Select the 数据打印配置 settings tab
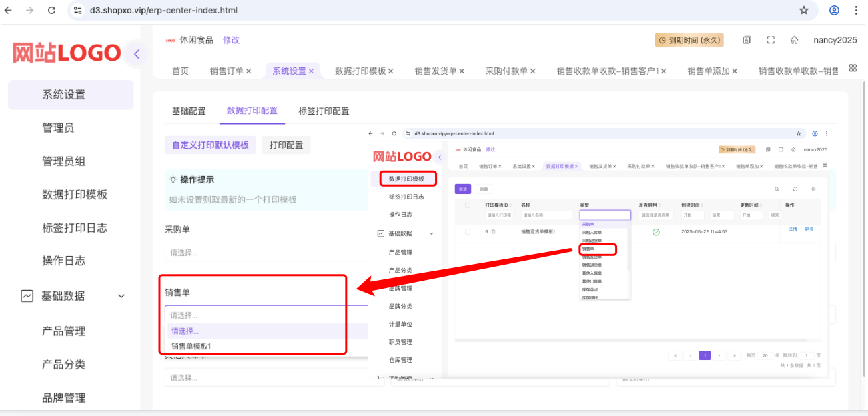 click(x=252, y=111)
